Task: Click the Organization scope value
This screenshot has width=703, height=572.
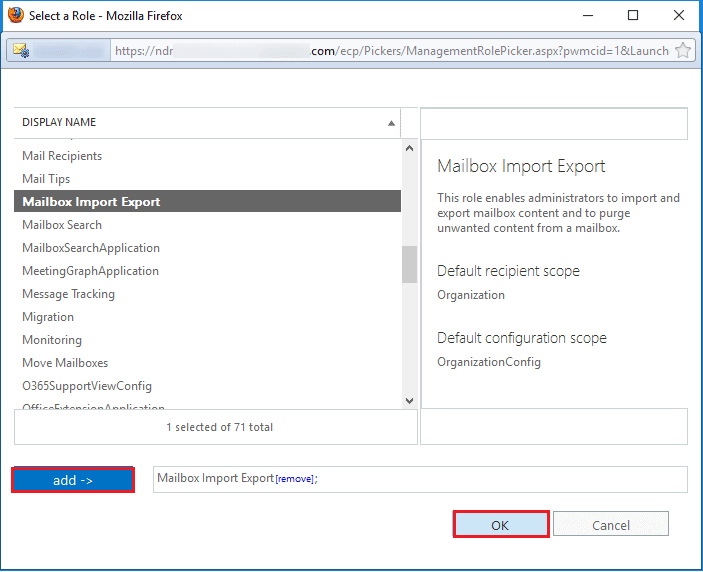Action: tap(471, 295)
